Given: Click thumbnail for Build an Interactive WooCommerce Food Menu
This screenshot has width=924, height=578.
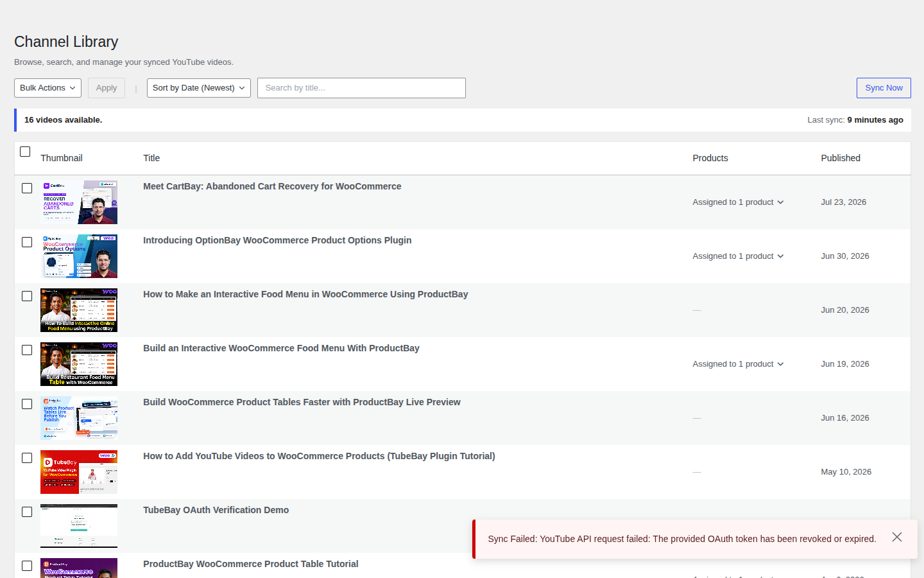Looking at the screenshot, I should point(79,364).
